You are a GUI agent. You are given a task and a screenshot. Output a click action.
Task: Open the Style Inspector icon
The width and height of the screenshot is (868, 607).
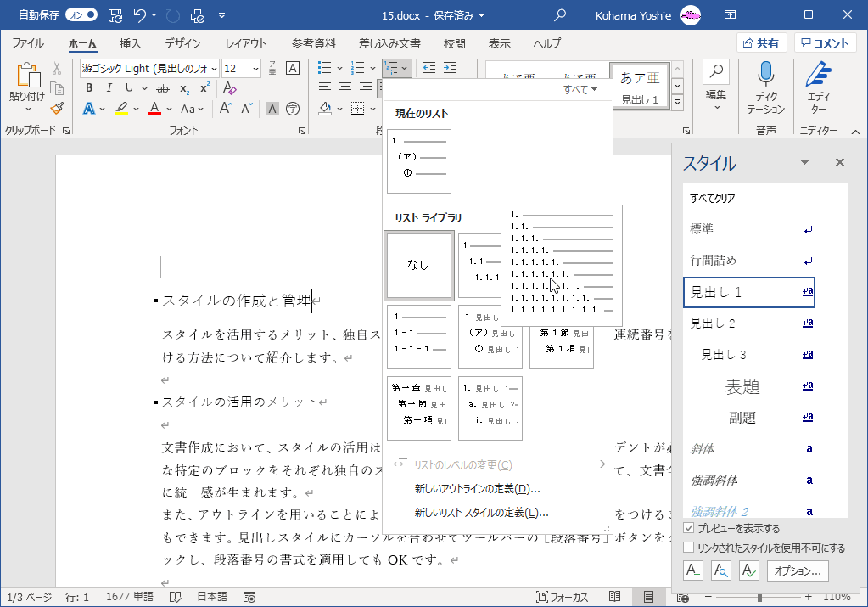coord(721,570)
